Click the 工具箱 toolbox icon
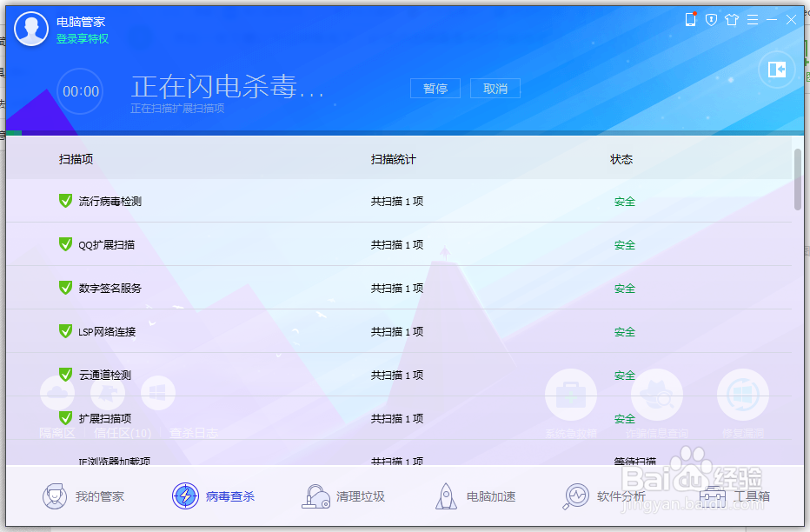 coord(713,496)
